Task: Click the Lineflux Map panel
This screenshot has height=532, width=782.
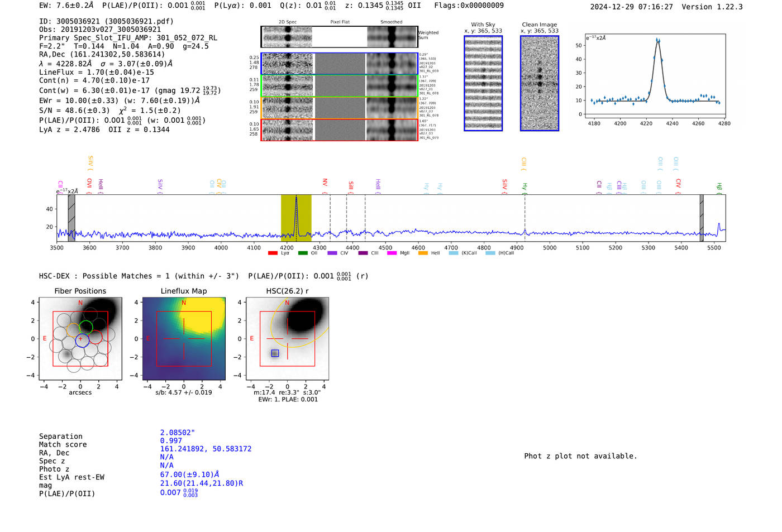Action: pos(184,338)
